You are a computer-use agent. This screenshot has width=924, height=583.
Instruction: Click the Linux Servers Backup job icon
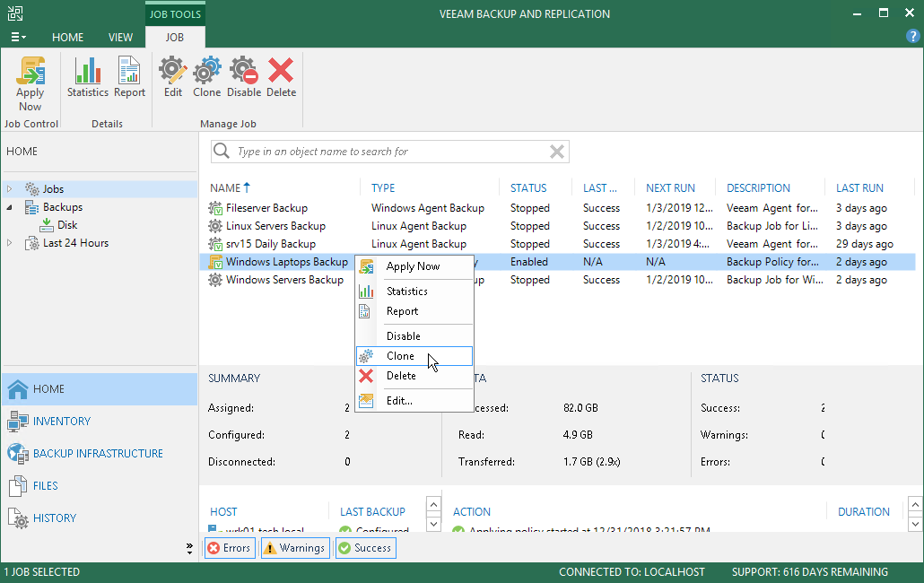tap(215, 225)
